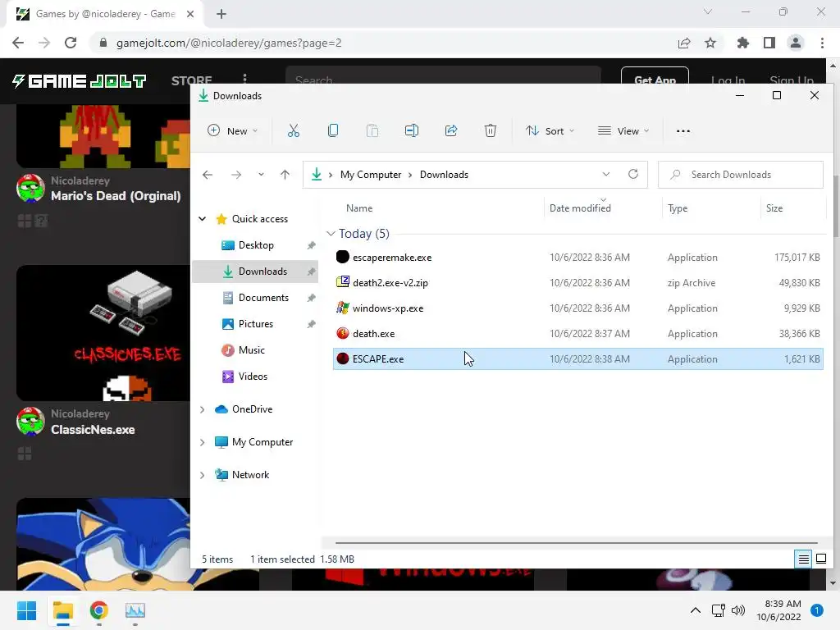Image resolution: width=840 pixels, height=630 pixels.
Task: Click the Delete trash icon in Explorer toolbar
Action: pyautogui.click(x=491, y=130)
